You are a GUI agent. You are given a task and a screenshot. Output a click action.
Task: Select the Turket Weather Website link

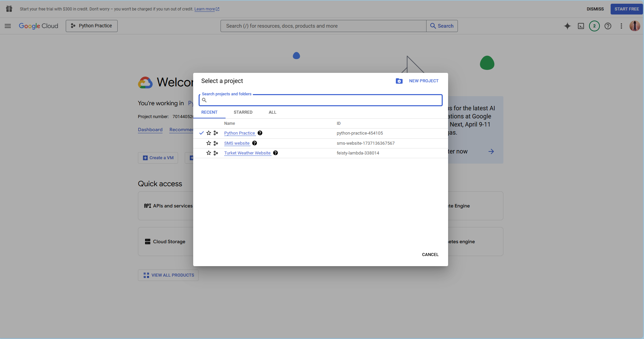pyautogui.click(x=247, y=153)
